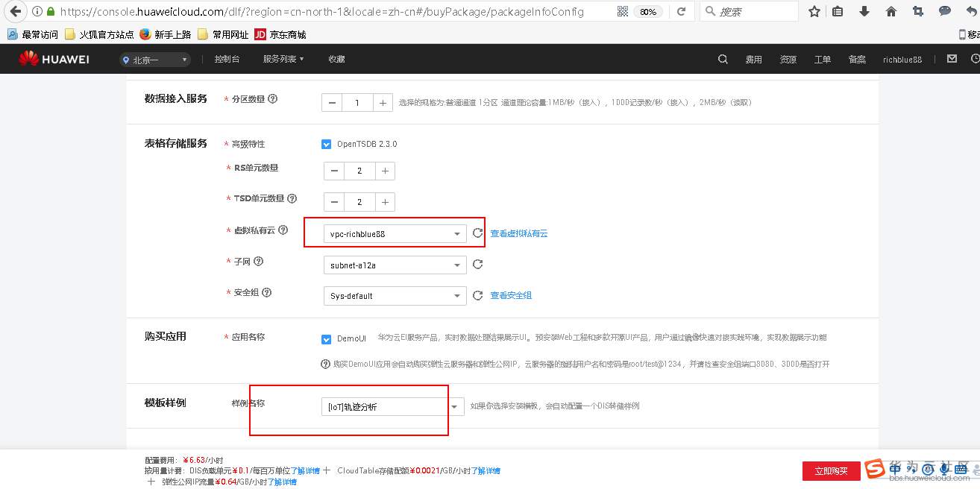Uncheck the OpenTSDB 2.3.0 checkbox
Viewport: 980px width, 489px height.
tap(326, 144)
